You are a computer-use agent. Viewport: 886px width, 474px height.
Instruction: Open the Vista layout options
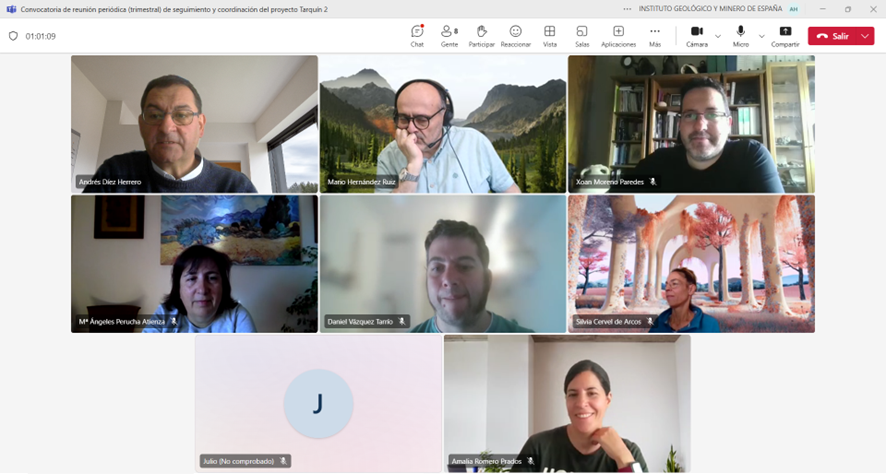549,35
